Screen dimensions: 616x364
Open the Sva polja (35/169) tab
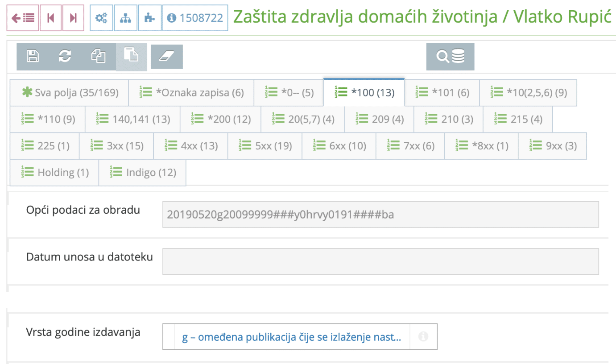coord(69,92)
